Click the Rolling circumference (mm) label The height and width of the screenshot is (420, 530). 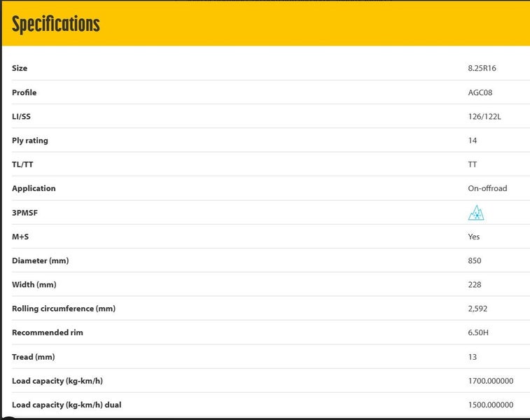pyautogui.click(x=64, y=309)
